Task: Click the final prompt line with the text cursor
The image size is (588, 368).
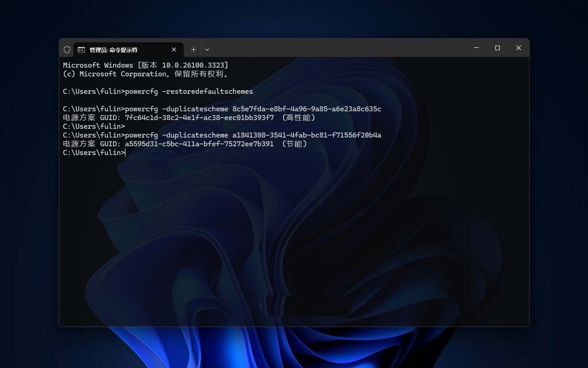Action: (94, 153)
